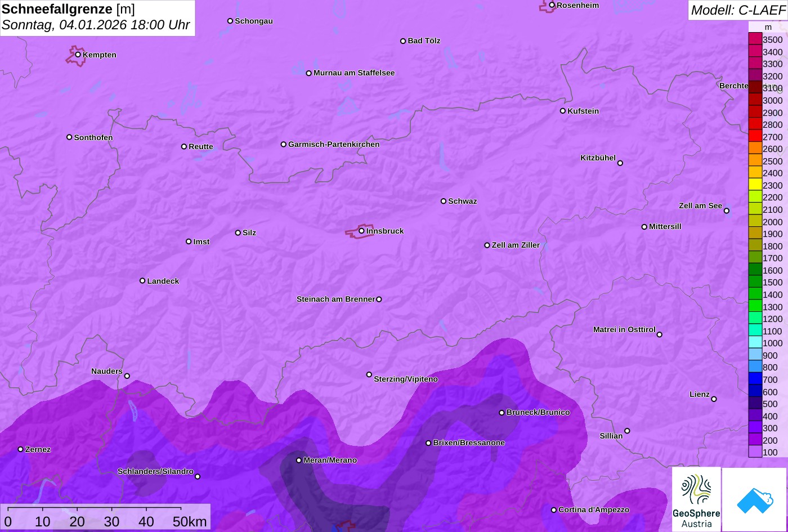Click the blue cloud weather logo

click(754, 499)
